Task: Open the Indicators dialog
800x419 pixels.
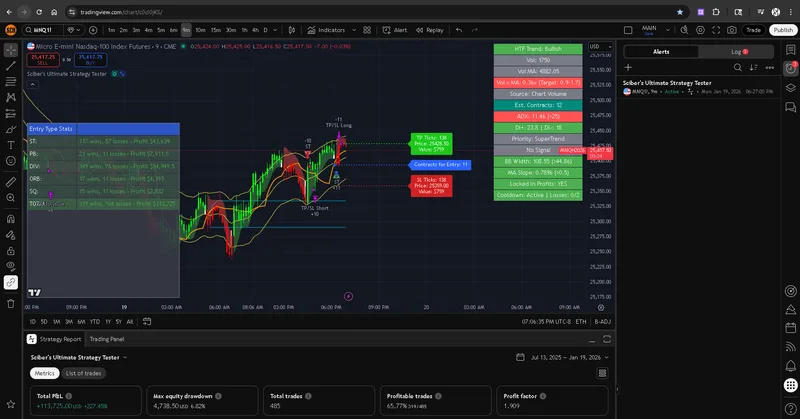Action: (327, 30)
